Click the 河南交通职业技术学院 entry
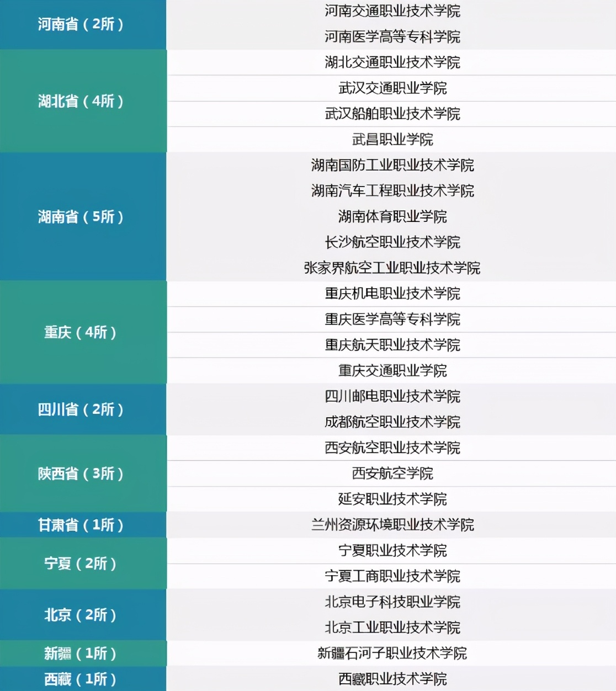 pyautogui.click(x=392, y=12)
